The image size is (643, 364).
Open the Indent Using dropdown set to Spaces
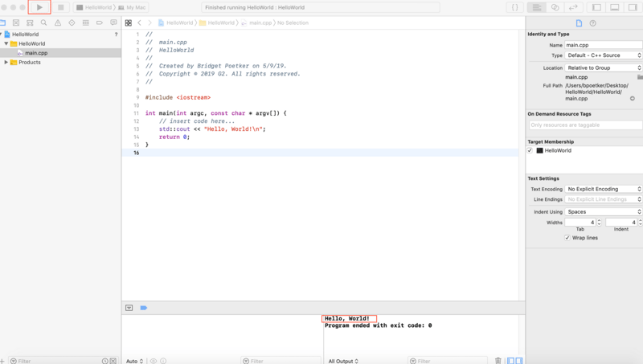tap(604, 212)
